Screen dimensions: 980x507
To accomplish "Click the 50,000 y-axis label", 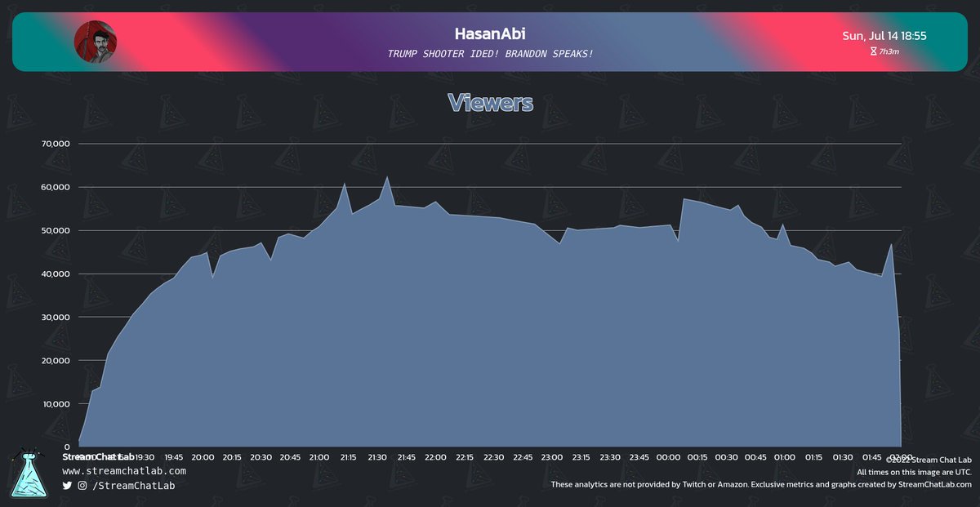I will click(x=56, y=230).
